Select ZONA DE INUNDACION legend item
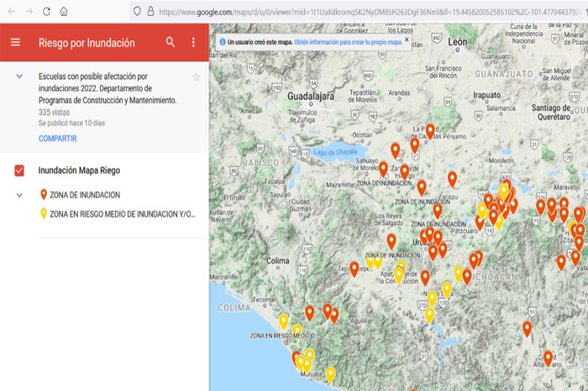 point(84,195)
